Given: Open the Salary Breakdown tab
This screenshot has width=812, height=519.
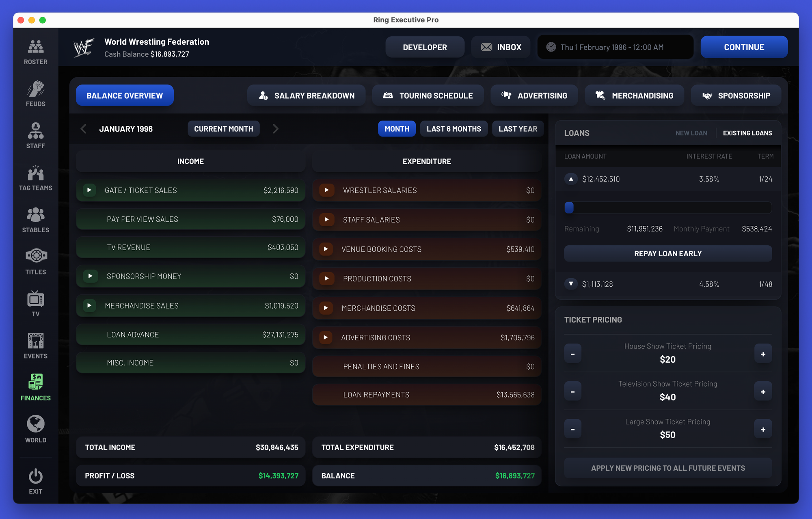Looking at the screenshot, I should pyautogui.click(x=307, y=95).
